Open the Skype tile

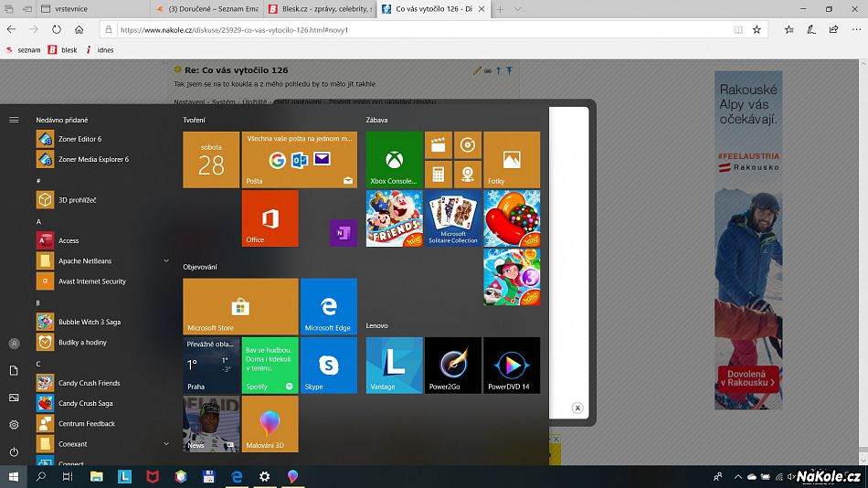point(328,365)
